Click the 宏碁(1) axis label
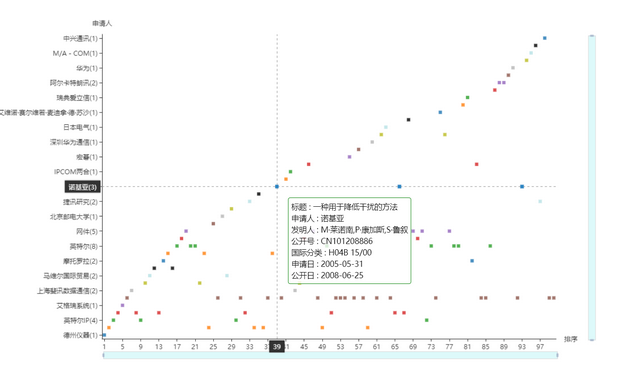Viewport: 625px width, 391px height. tap(87, 157)
